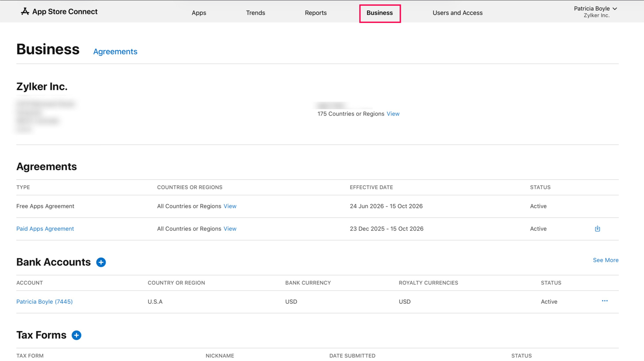Click the App Store Connect logo icon
The image size is (644, 361).
tap(25, 11)
